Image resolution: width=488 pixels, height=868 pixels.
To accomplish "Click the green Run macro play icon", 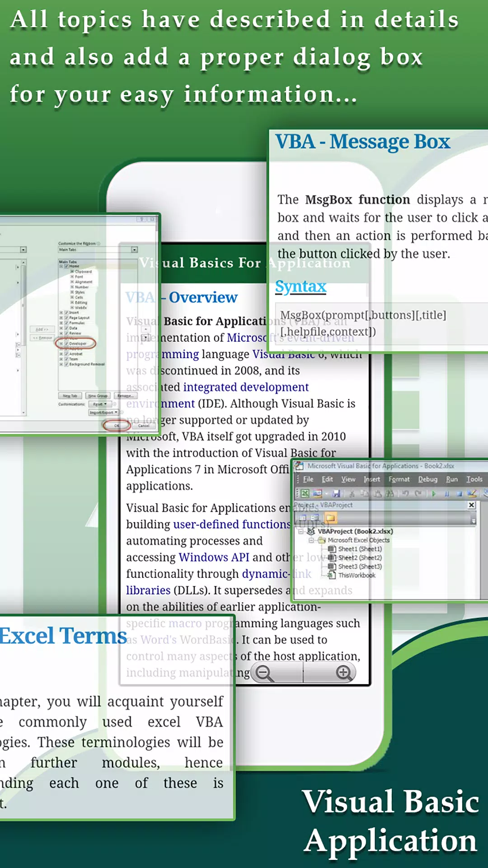I will 434,494.
